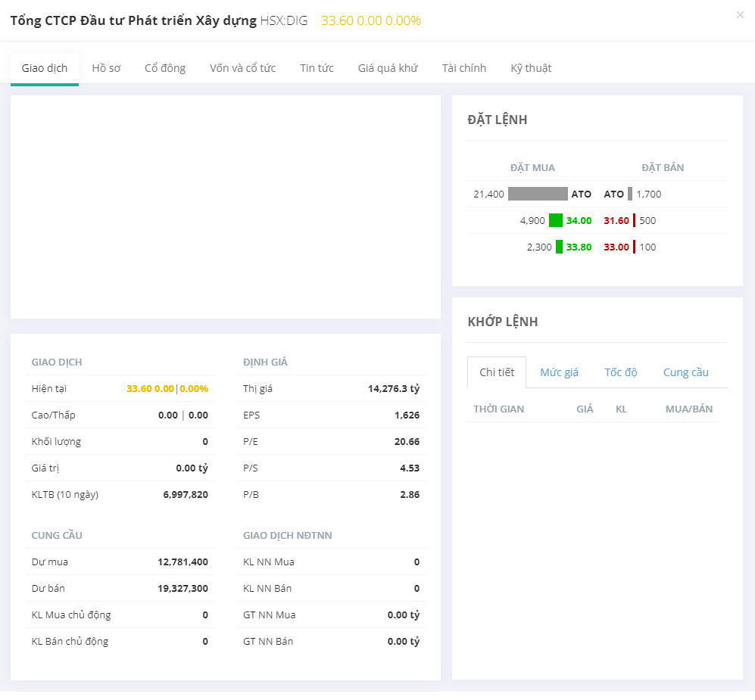Select the Vốn và cổ tức tab

point(242,68)
